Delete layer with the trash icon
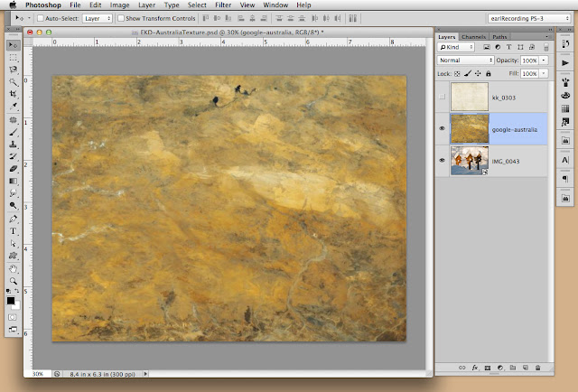 point(538,368)
